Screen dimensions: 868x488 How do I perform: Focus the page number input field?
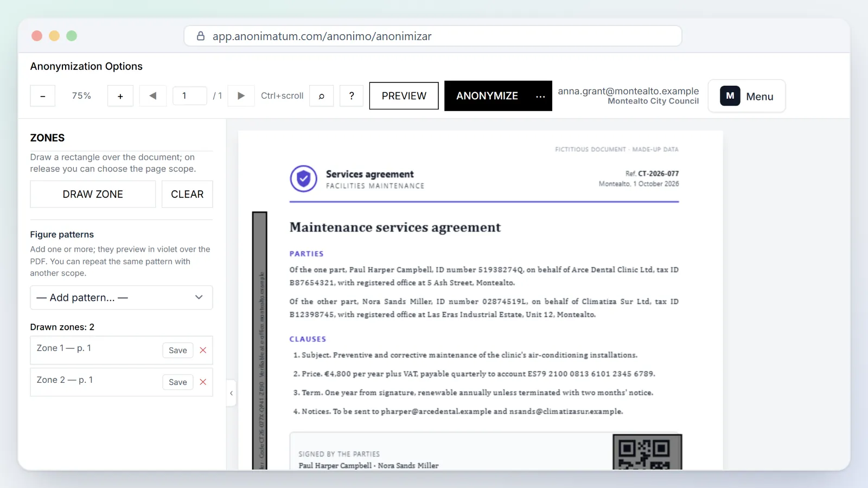click(190, 96)
